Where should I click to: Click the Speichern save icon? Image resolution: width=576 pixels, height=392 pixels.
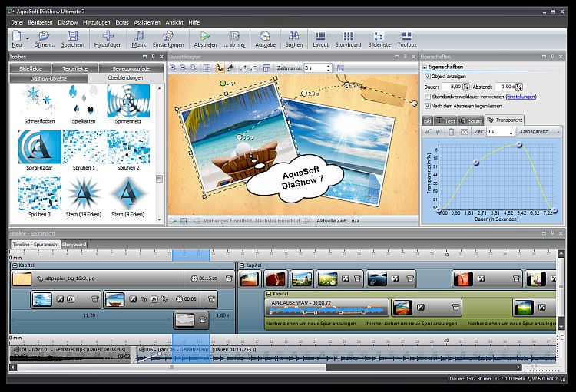click(x=72, y=35)
